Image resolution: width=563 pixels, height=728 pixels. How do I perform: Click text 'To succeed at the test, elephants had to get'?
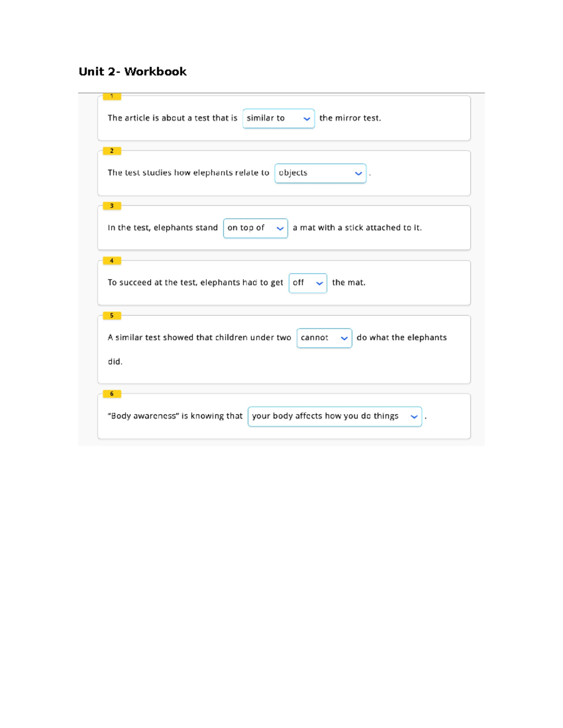pyautogui.click(x=195, y=283)
